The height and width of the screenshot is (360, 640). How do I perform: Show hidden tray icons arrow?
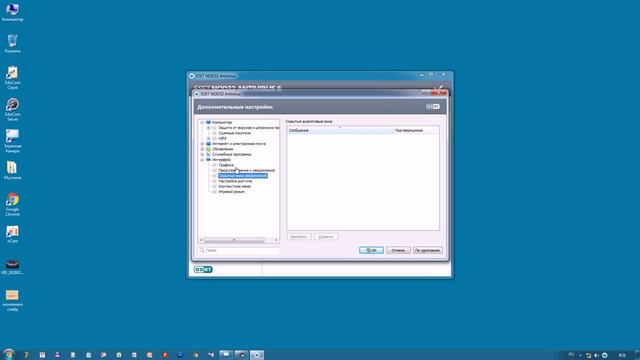coord(580,355)
